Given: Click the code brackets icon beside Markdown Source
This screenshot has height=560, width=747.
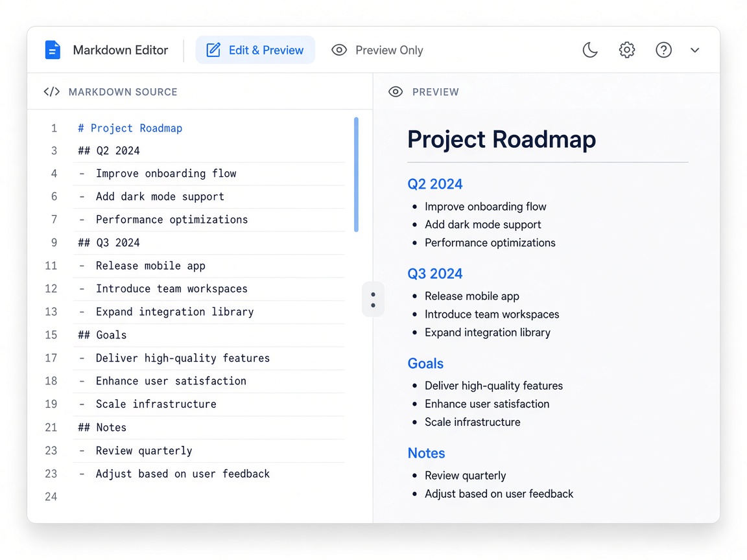Looking at the screenshot, I should point(51,92).
